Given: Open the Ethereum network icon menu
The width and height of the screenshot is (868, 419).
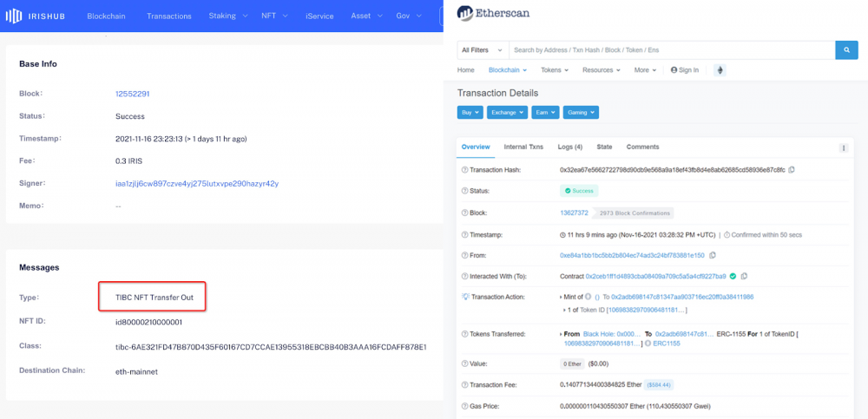Looking at the screenshot, I should [x=720, y=70].
